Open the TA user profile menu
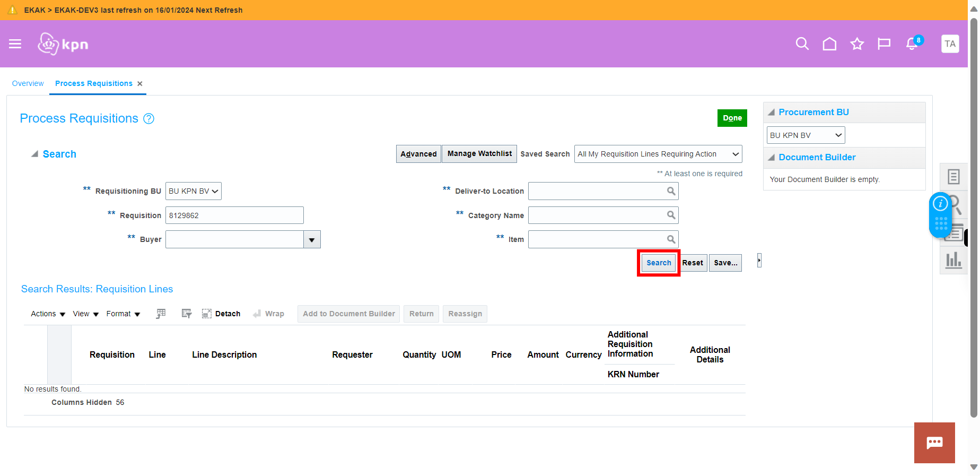Image resolution: width=980 pixels, height=476 pixels. pos(950,44)
